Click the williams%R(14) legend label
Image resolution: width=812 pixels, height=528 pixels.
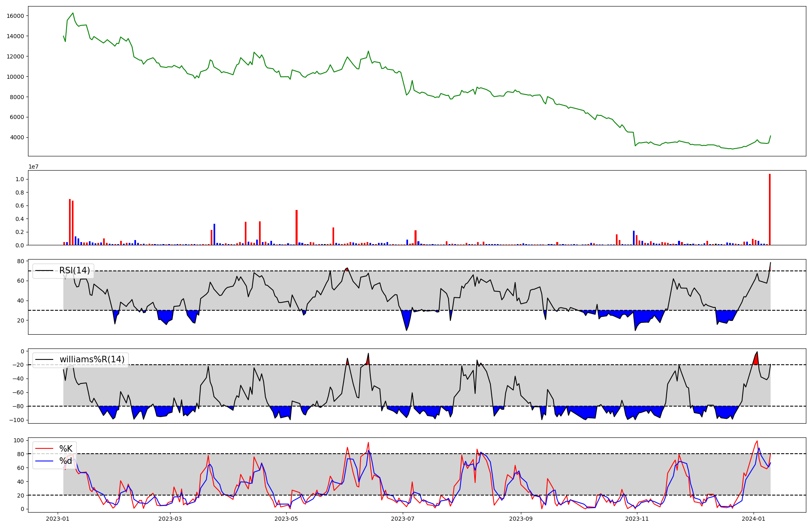coord(92,359)
